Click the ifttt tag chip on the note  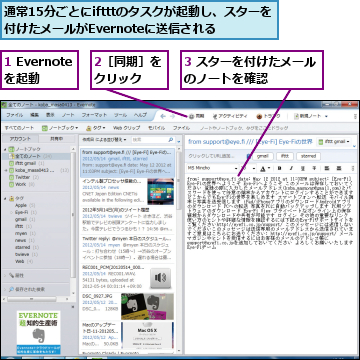point(284,156)
